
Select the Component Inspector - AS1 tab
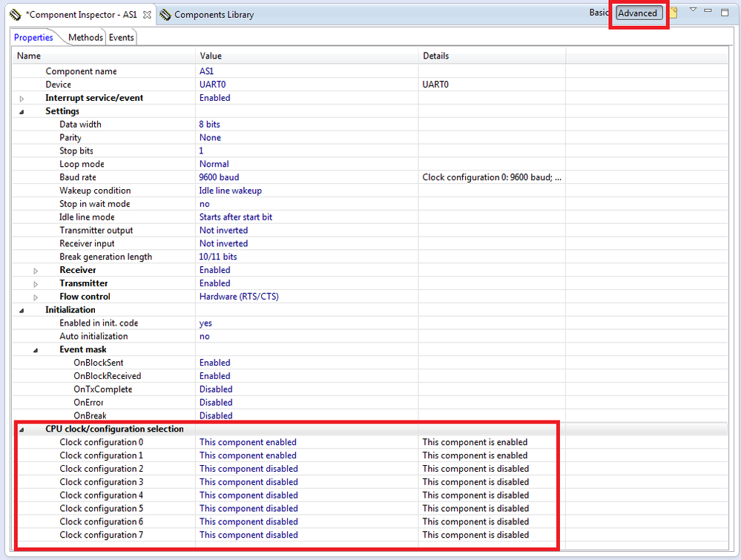coord(81,15)
